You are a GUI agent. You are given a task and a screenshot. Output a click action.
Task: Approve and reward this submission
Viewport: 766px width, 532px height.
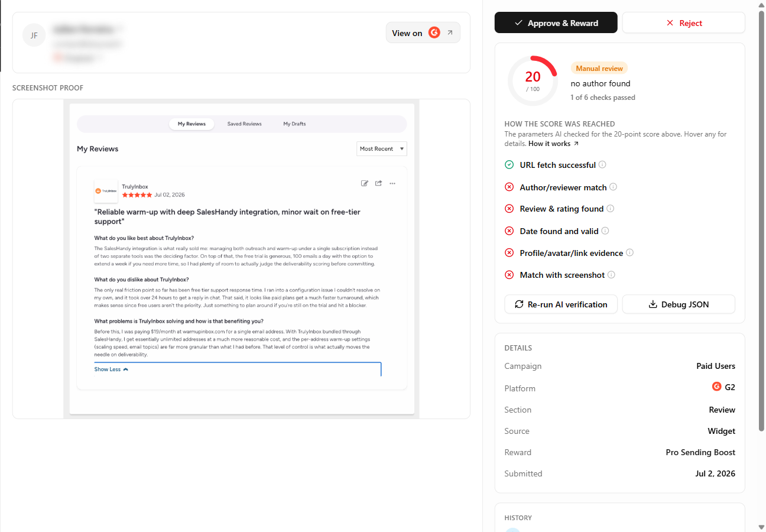point(556,23)
